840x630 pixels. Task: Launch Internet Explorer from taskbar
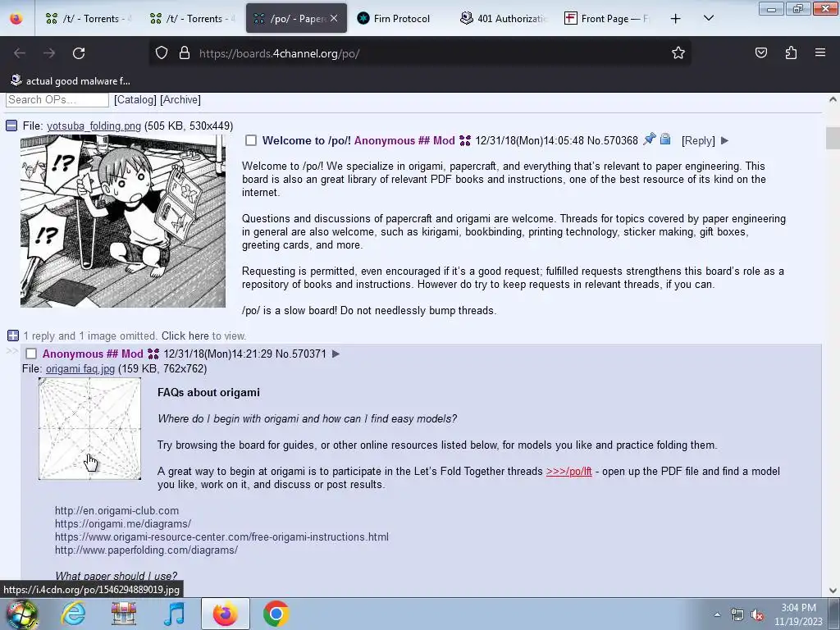click(x=73, y=614)
